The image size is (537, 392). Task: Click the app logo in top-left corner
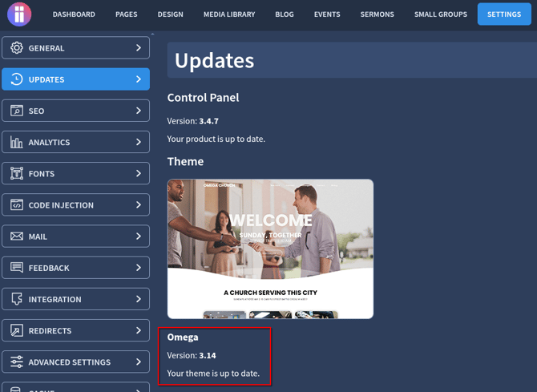tap(19, 14)
